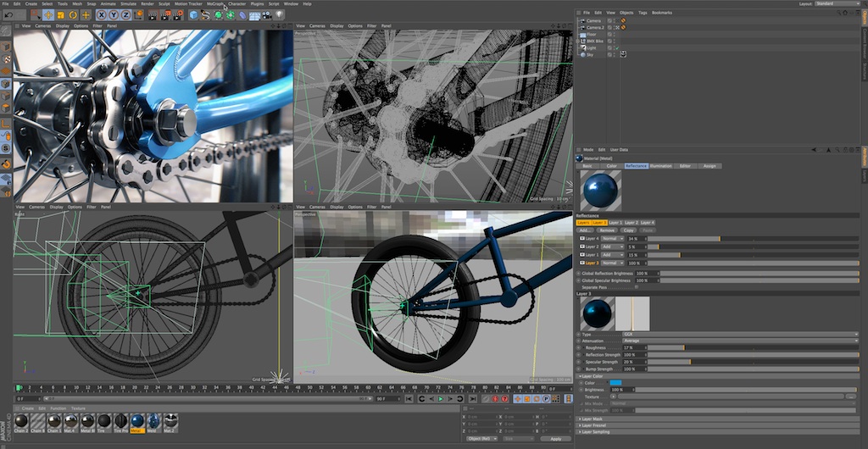Add a Cube primitive object
The height and width of the screenshot is (449, 868).
193,15
